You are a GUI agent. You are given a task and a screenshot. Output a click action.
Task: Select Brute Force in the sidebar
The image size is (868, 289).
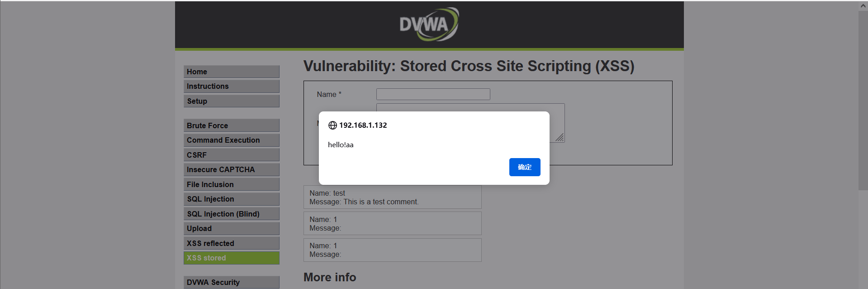232,125
